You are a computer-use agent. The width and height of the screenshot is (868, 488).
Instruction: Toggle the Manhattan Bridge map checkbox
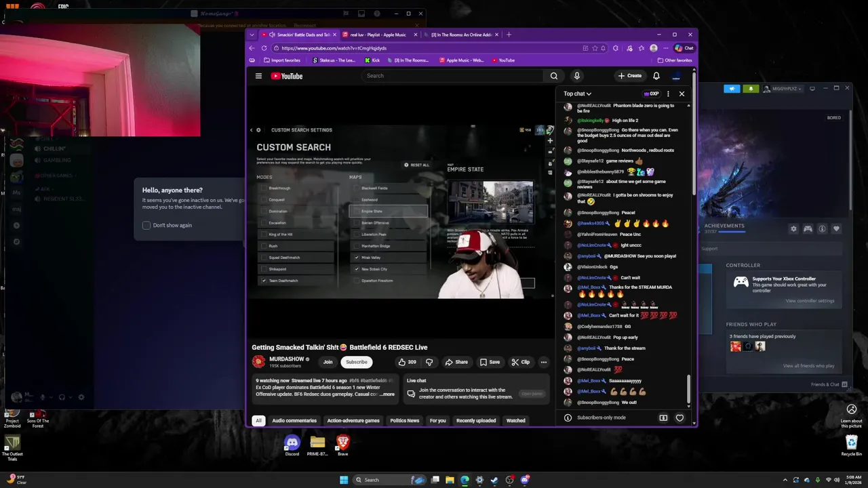(x=357, y=246)
